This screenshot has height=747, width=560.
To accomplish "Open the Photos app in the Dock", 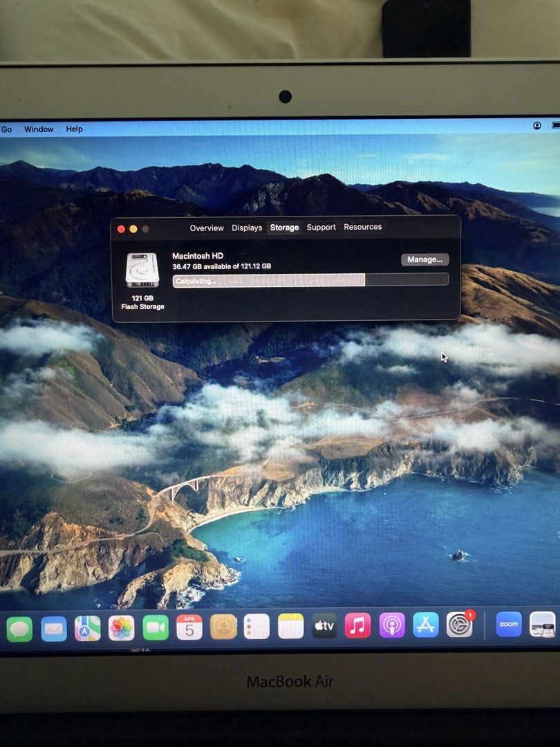I will pos(122,628).
